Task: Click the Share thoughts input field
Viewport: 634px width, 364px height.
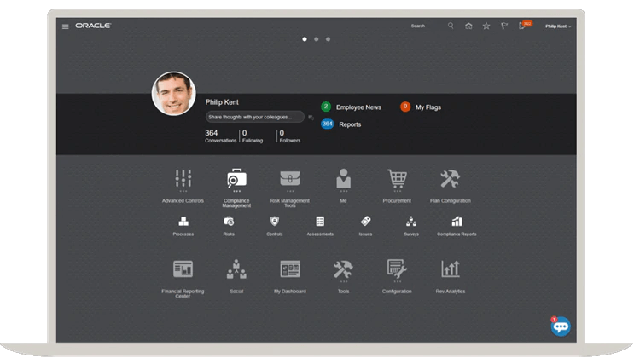Action: click(254, 117)
